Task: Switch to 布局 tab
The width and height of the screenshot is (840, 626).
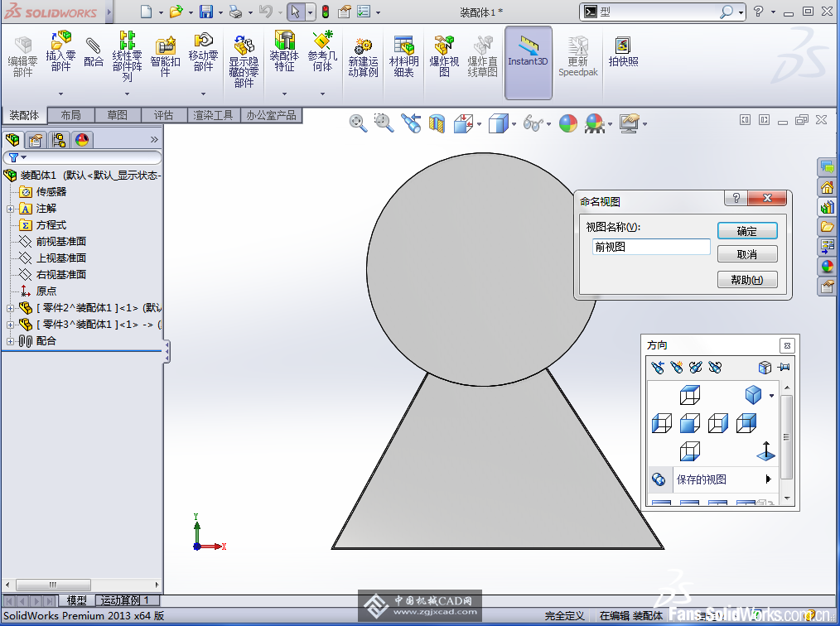Action: pyautogui.click(x=70, y=115)
